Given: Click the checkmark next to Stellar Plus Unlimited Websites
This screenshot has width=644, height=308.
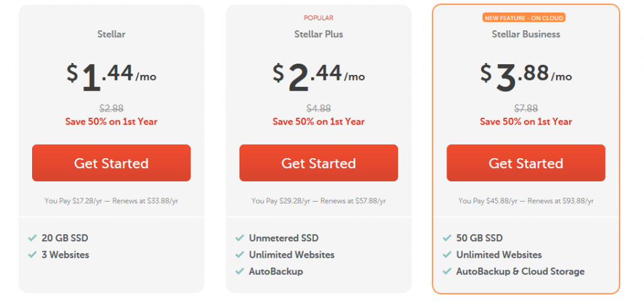Looking at the screenshot, I should (240, 255).
